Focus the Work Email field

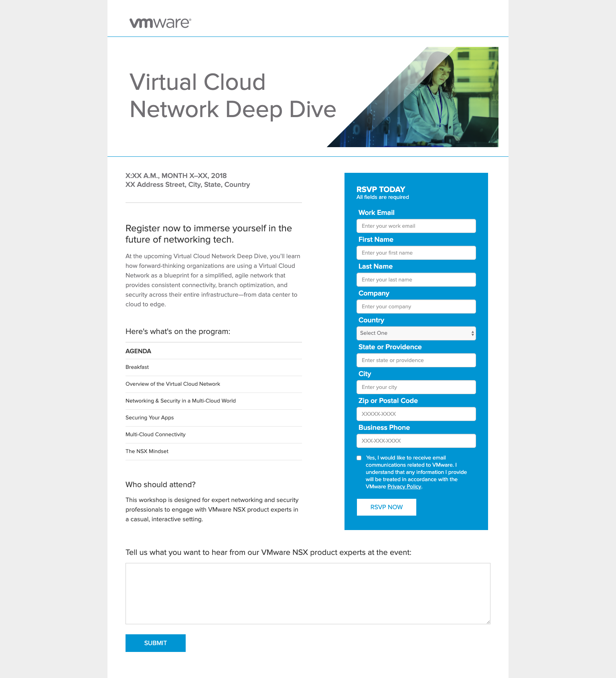coord(416,226)
